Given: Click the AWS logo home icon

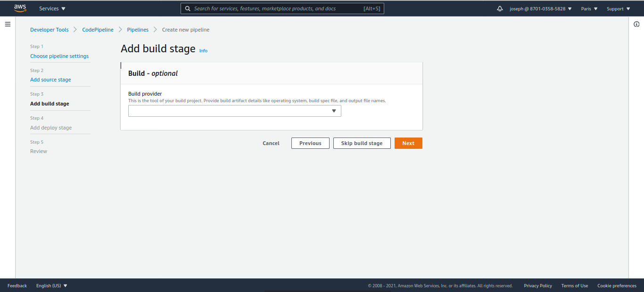Looking at the screenshot, I should click(20, 8).
